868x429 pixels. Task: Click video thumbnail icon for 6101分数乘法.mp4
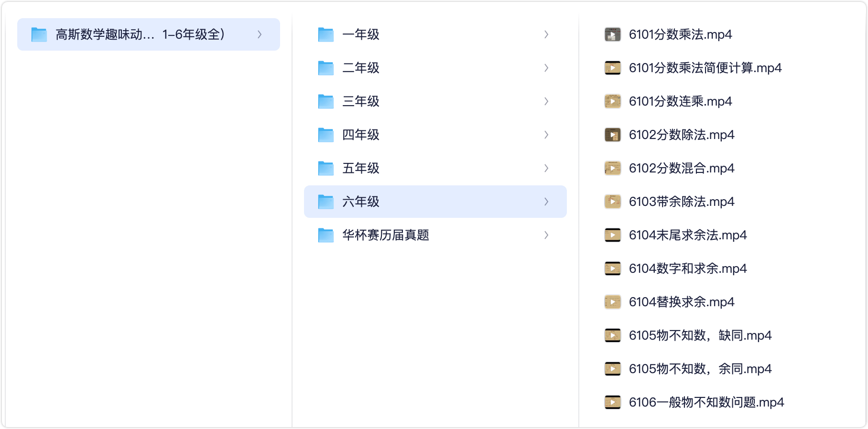point(612,34)
